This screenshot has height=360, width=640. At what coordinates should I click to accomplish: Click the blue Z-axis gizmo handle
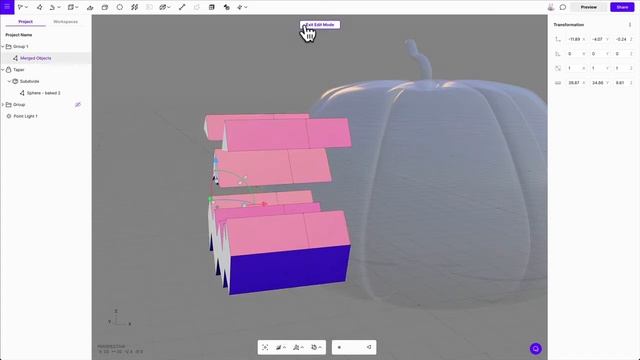tap(216, 162)
